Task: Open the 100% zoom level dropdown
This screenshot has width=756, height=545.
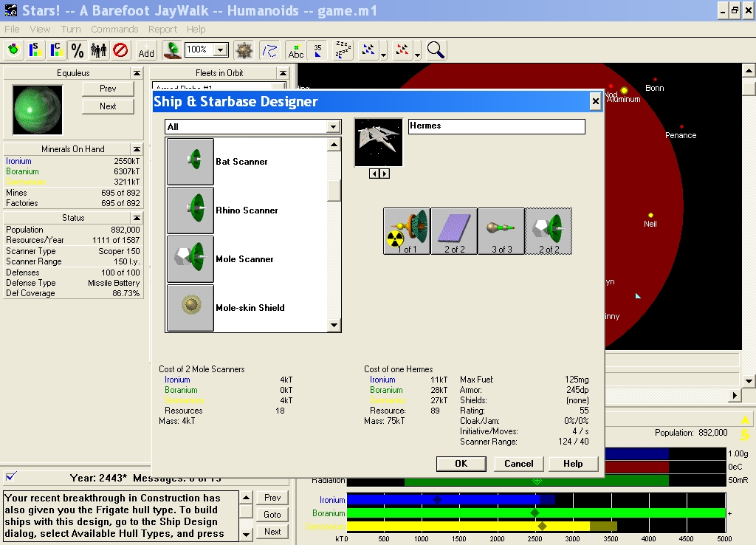Action: pos(220,50)
